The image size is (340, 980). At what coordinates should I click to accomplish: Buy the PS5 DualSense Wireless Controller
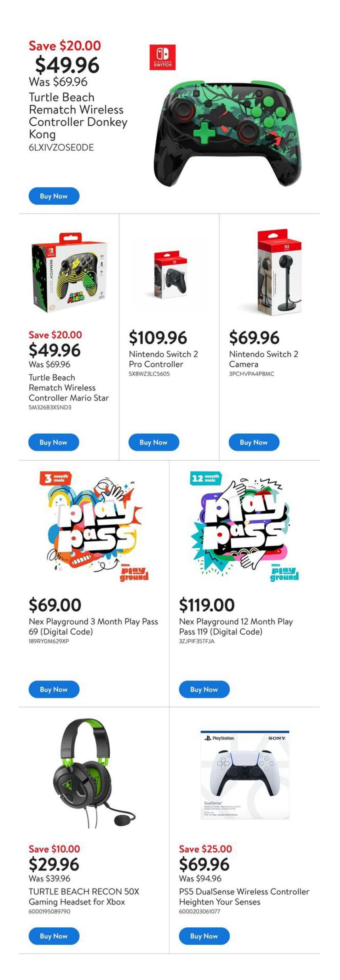204,936
